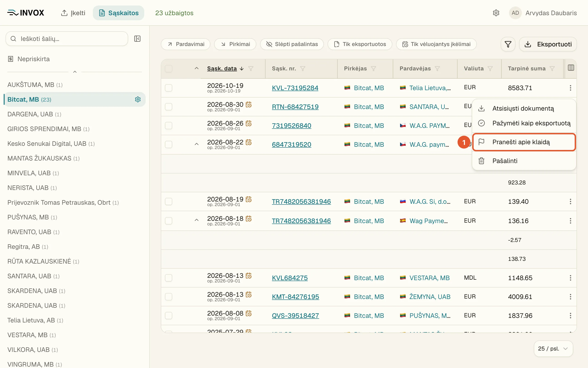Image resolution: width=588 pixels, height=368 pixels.
Task: Select checkbox for invoice RTN-68427519
Action: 169,106
